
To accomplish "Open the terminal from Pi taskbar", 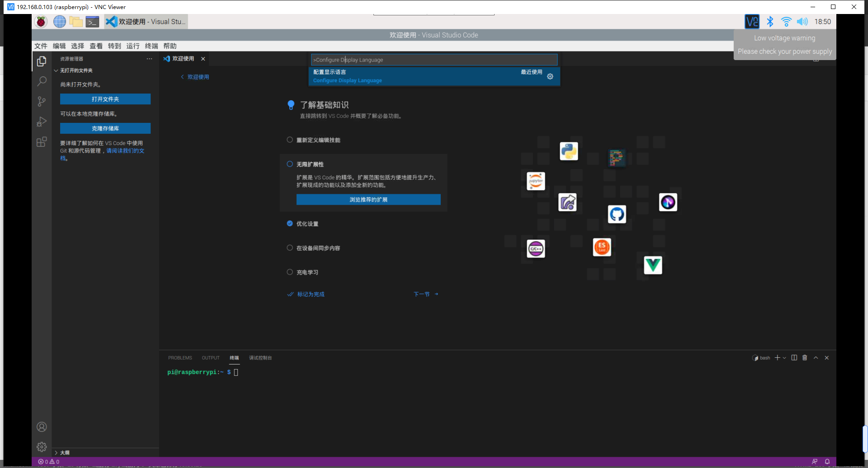I will tap(93, 21).
